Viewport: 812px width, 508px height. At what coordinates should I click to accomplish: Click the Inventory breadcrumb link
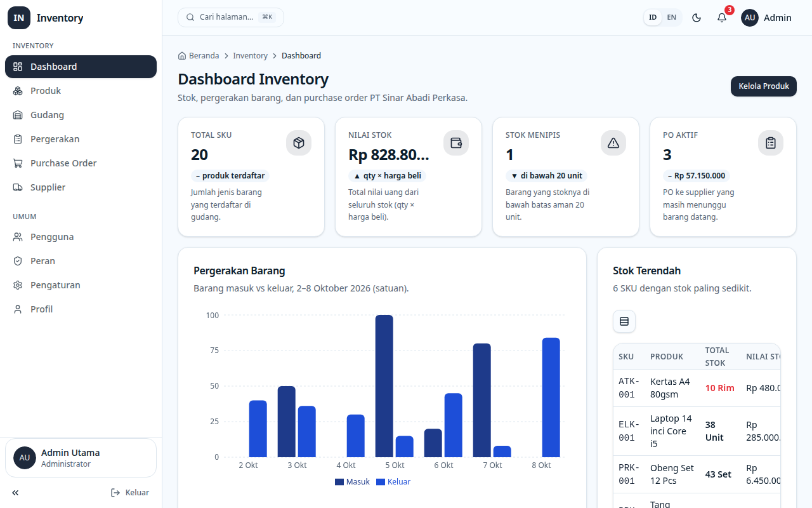click(x=250, y=56)
